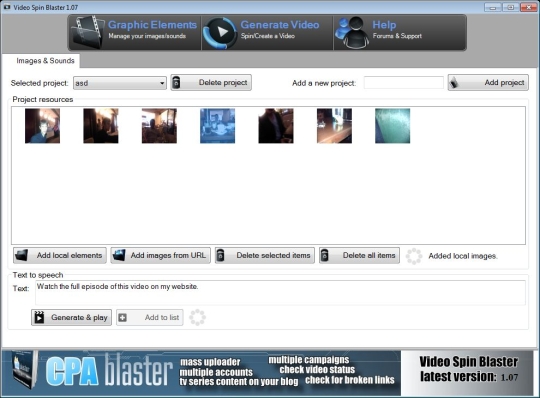Click the film folder icon for Graphic Elements
The image size is (540, 398).
point(88,32)
